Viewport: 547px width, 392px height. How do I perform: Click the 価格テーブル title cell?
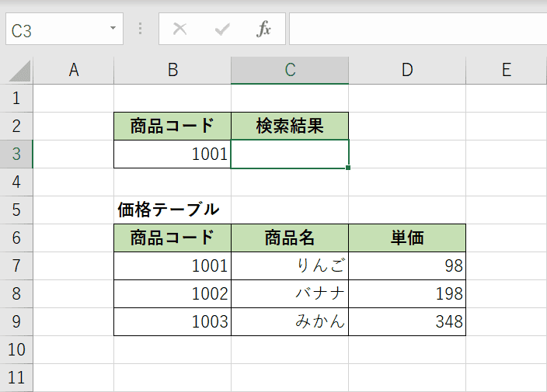click(x=172, y=210)
